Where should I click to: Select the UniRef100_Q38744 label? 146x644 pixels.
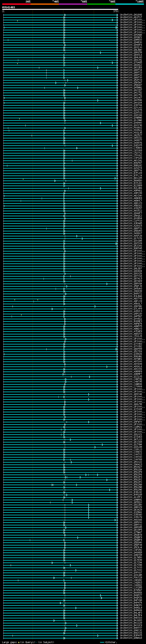tap(131, 105)
